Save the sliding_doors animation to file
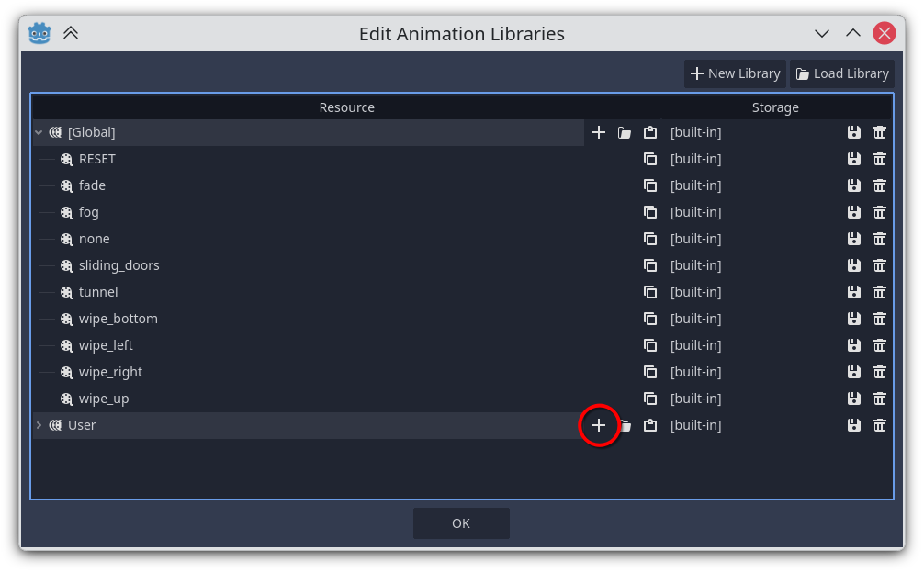Image resolution: width=924 pixels, height=573 pixels. 854,265
